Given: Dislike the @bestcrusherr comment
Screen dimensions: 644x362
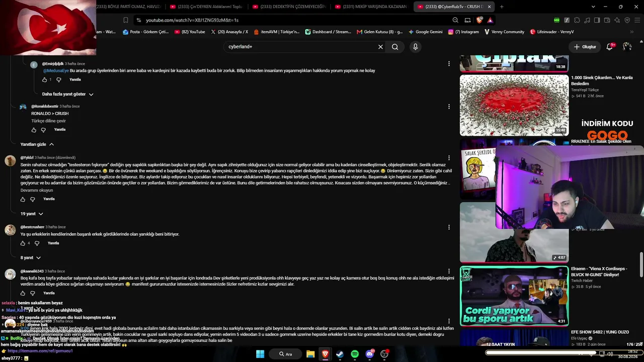Looking at the screenshot, I should click(x=37, y=243).
